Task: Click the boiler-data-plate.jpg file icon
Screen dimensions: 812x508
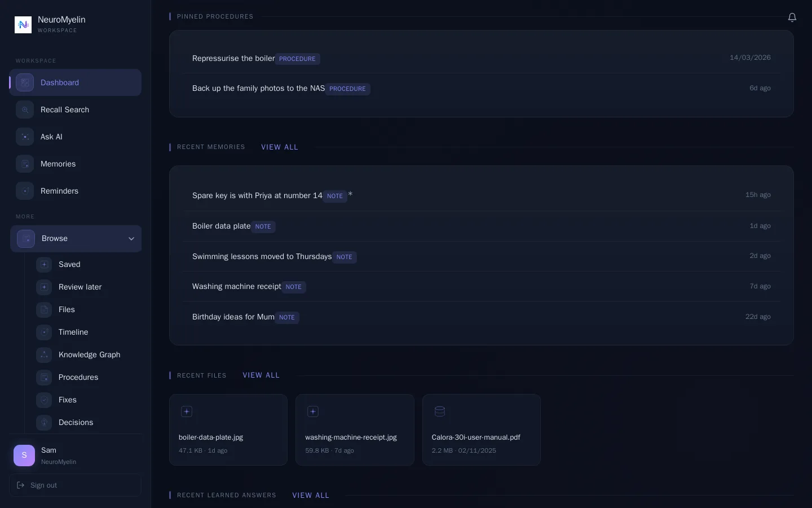Action: point(187,411)
